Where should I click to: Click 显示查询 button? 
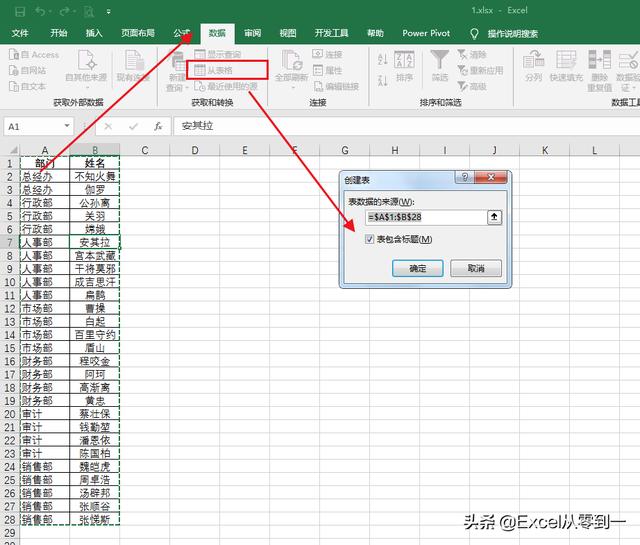pos(218,54)
